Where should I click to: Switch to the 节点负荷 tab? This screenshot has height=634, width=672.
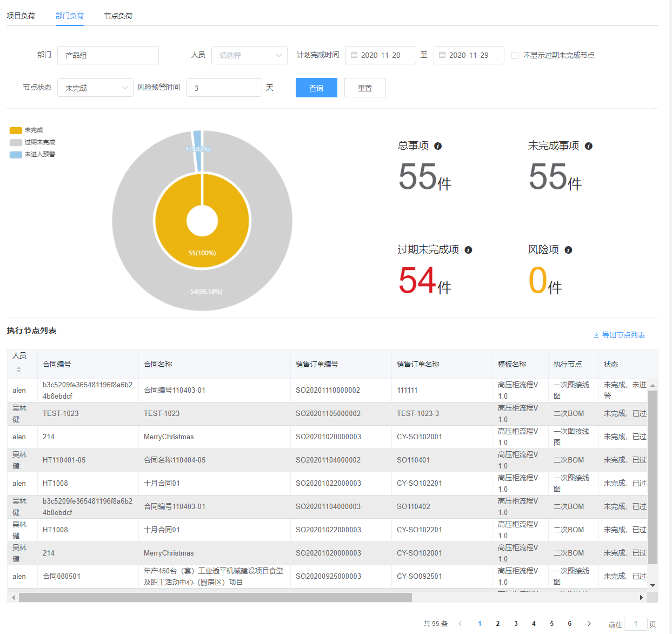click(x=118, y=16)
